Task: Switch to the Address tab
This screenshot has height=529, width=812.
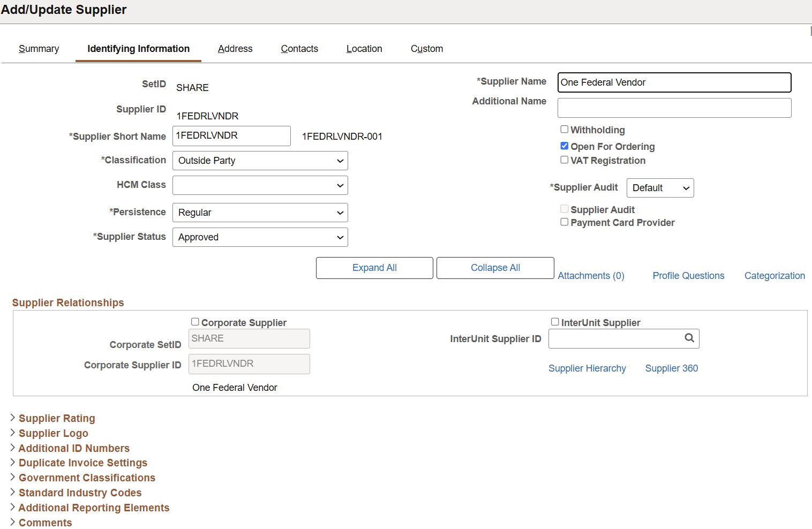Action: tap(235, 49)
